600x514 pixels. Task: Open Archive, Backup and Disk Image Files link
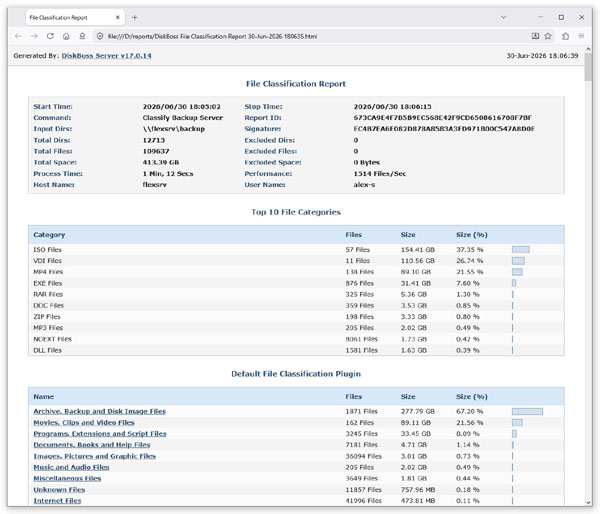99,411
